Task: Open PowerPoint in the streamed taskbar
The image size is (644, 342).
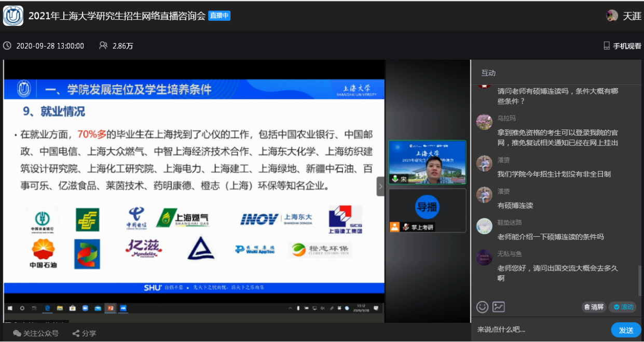Action: [x=111, y=308]
